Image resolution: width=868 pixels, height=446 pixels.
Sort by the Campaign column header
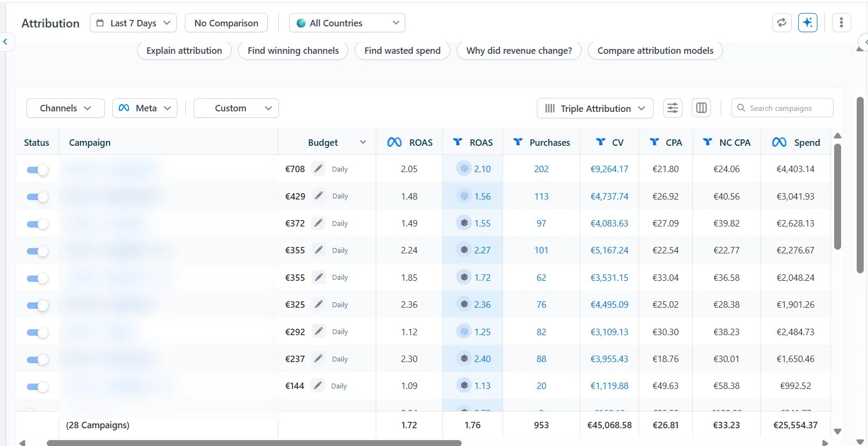(x=90, y=143)
